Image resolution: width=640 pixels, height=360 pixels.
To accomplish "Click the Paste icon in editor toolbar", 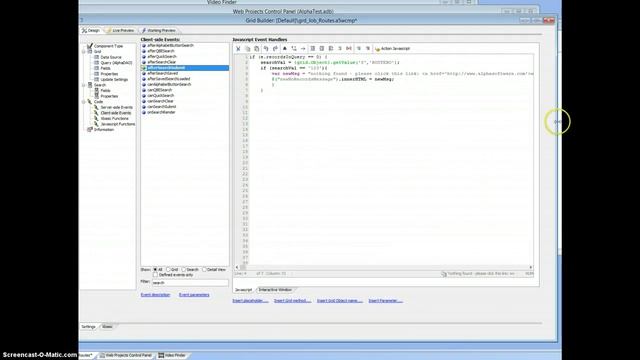I will 257,49.
